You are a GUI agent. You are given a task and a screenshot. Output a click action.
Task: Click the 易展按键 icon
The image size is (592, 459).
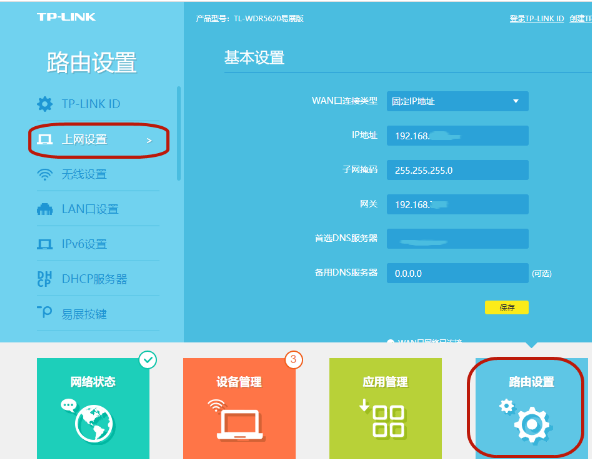(x=45, y=312)
